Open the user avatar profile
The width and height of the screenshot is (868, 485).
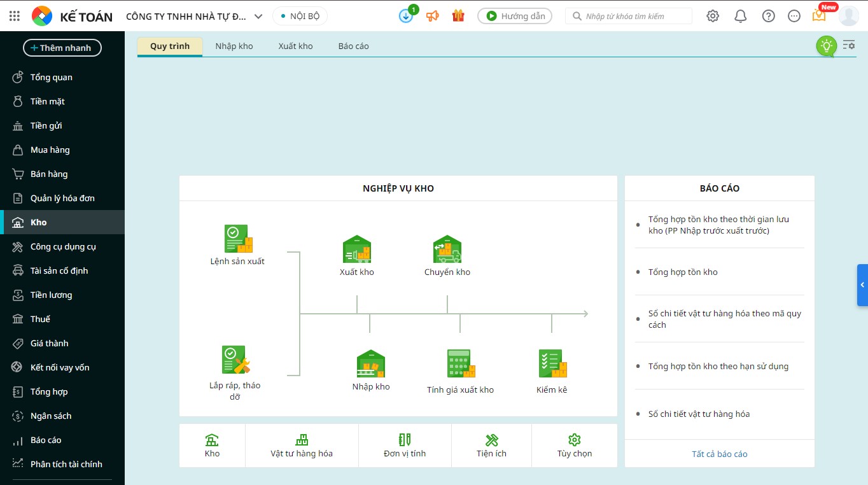click(x=849, y=16)
